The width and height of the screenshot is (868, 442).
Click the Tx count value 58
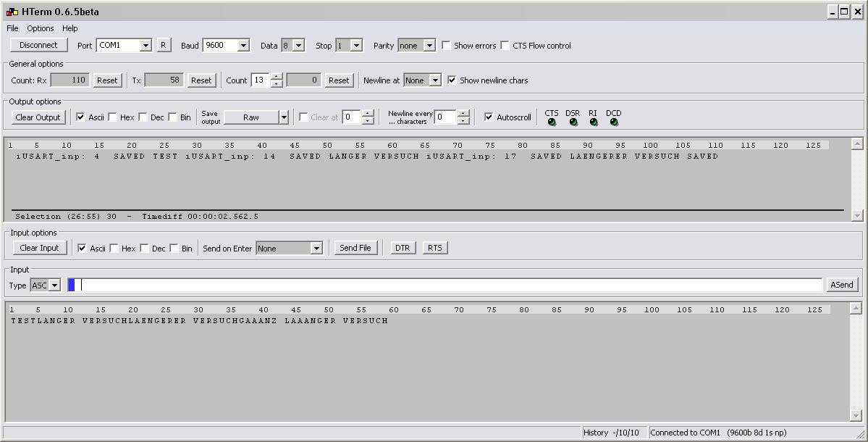pos(164,80)
